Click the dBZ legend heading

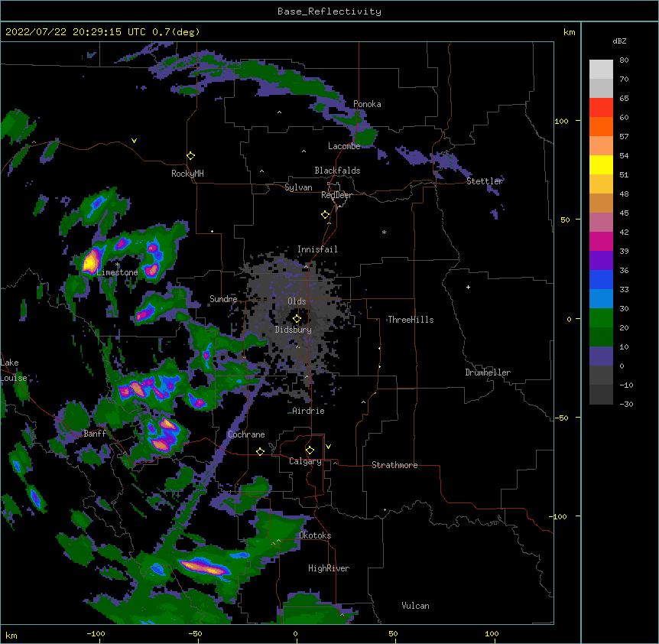pos(619,41)
